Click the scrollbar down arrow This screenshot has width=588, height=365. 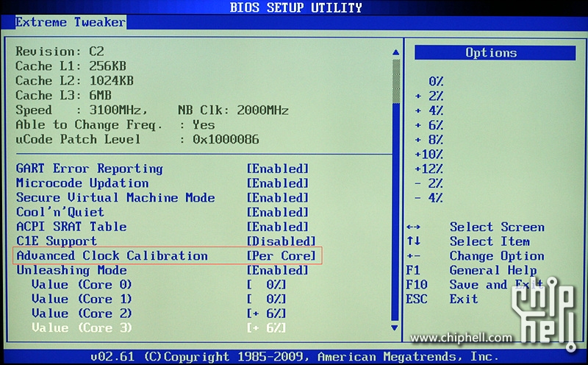point(395,327)
